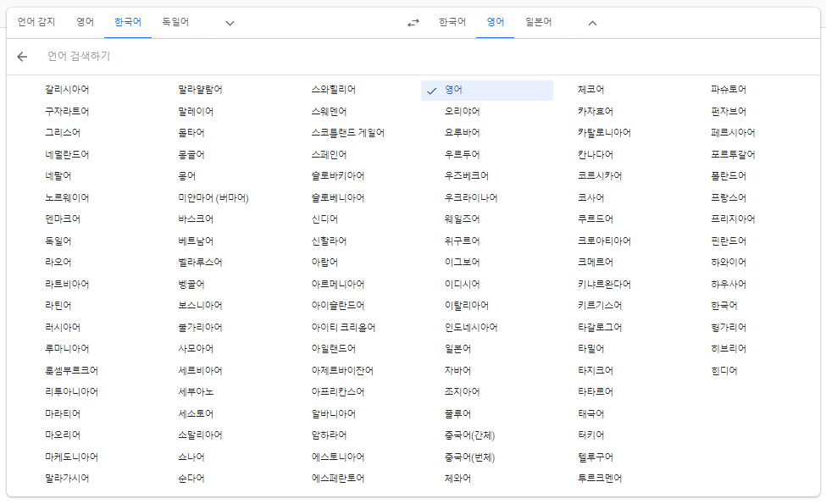This screenshot has height=504, width=826.
Task: Pick 미얀마어 (버마어) language entry
Action: pyautogui.click(x=213, y=198)
